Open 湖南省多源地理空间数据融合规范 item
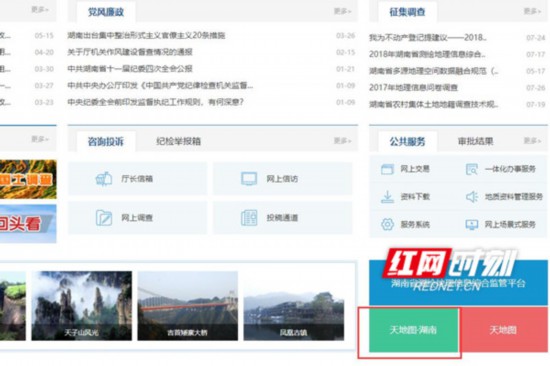 (434, 71)
